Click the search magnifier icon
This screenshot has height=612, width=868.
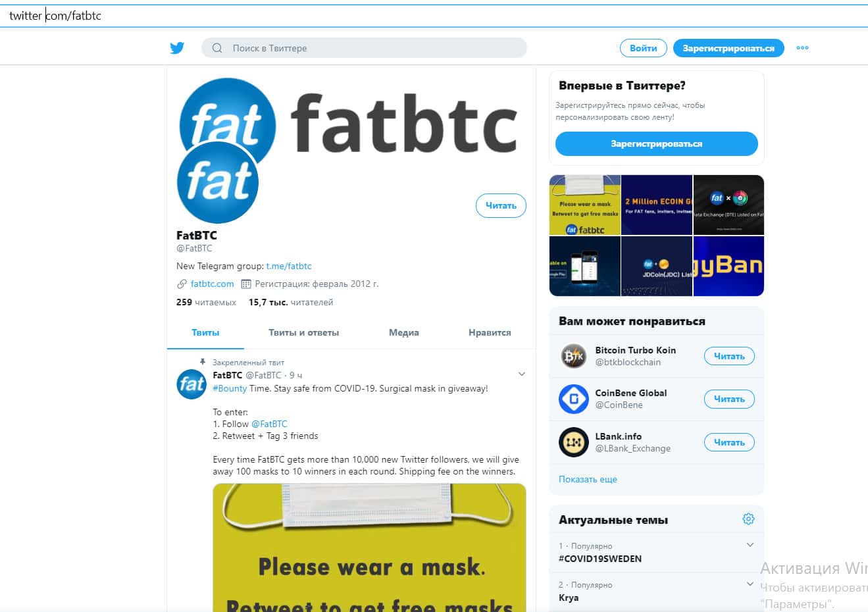point(217,48)
